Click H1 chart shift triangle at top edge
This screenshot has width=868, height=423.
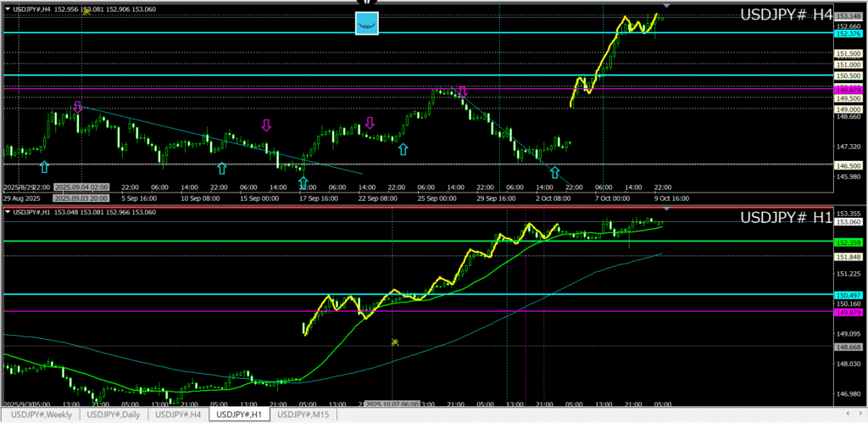click(666, 209)
